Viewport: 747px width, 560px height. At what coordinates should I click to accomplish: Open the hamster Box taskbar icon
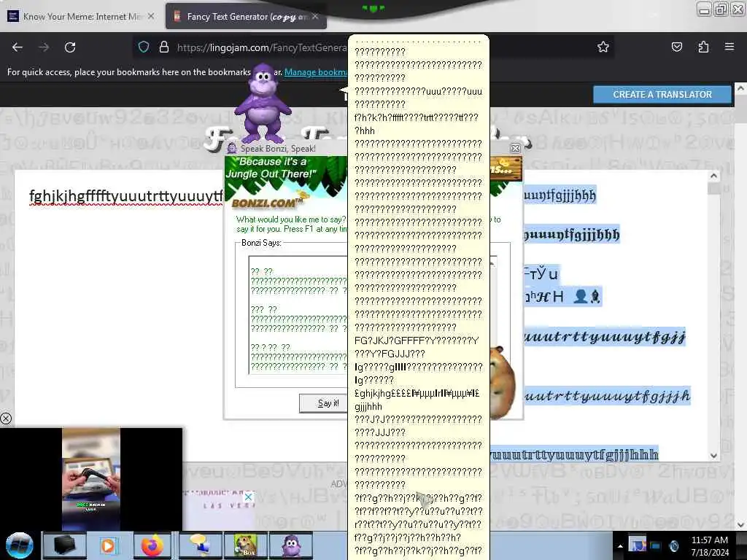click(x=245, y=545)
